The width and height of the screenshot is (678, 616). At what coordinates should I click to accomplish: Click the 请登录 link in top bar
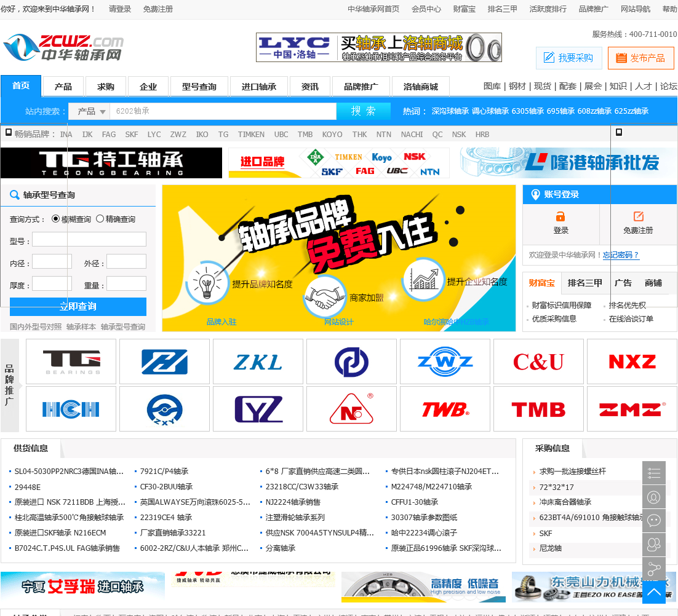click(120, 9)
